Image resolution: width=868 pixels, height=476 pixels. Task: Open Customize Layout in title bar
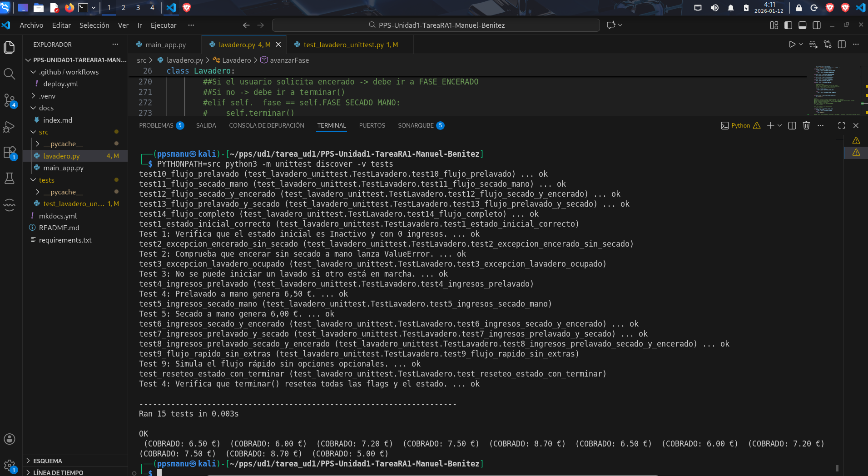click(774, 25)
